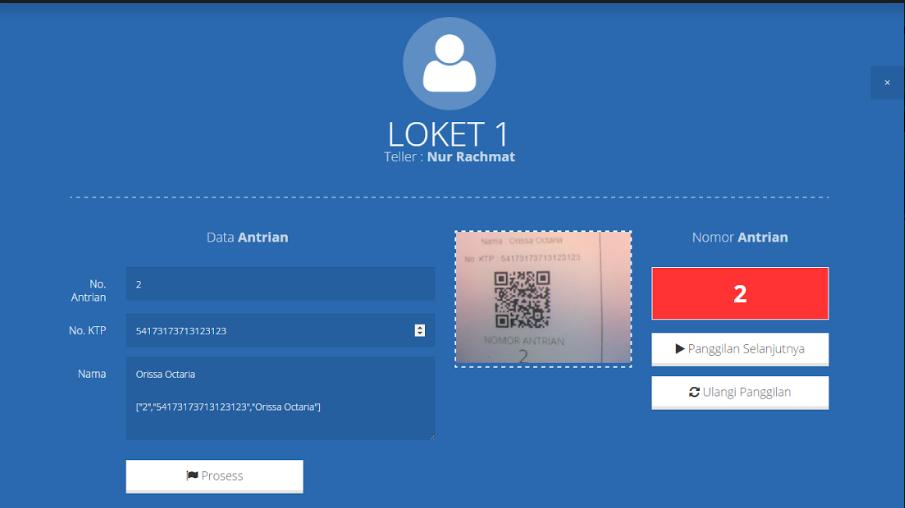Close the panel with the X icon

pos(887,83)
